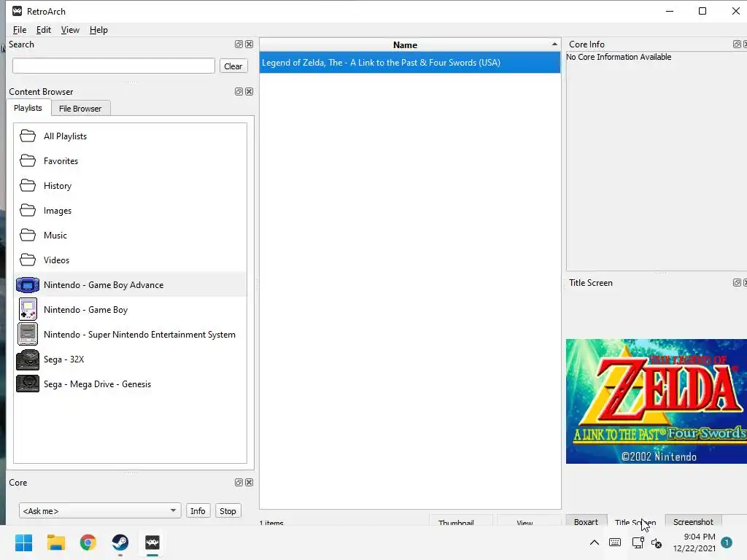This screenshot has width=747, height=560.
Task: Select the Title Screen thumbnail tab
Action: [x=635, y=521]
